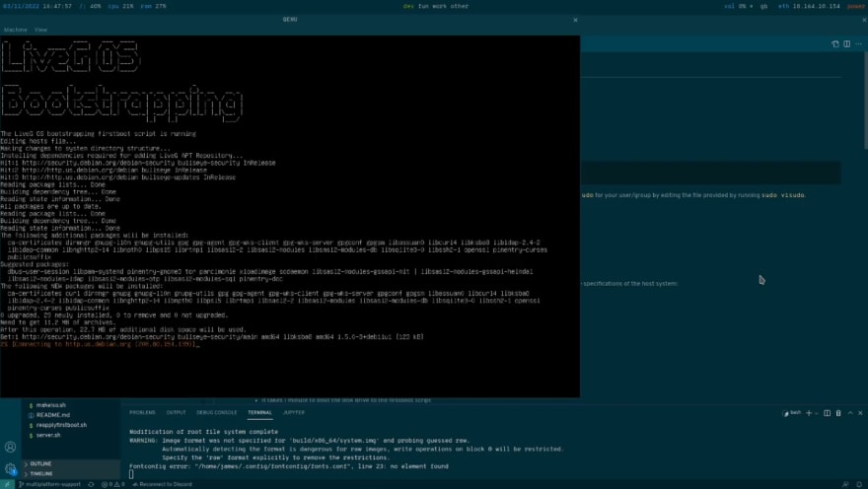
Task: Open server.sh in the explorer
Action: 48,435
